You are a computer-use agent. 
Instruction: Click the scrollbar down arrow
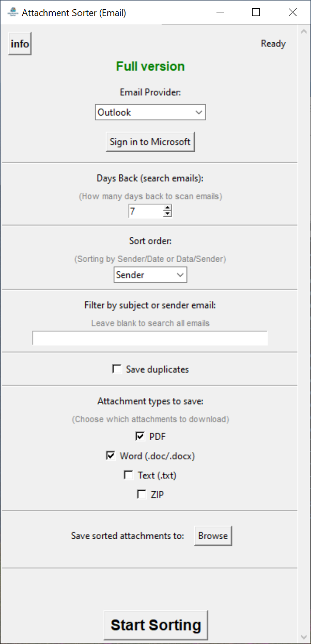[304, 638]
